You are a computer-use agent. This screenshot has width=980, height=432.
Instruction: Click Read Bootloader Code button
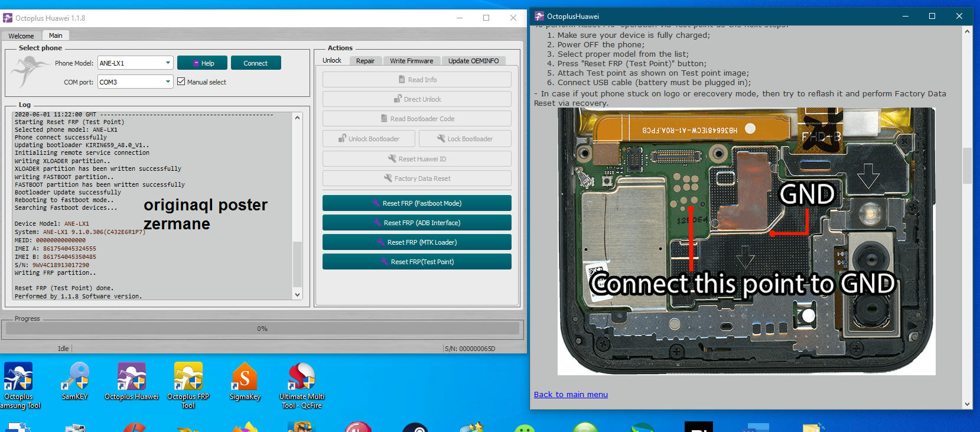(417, 119)
